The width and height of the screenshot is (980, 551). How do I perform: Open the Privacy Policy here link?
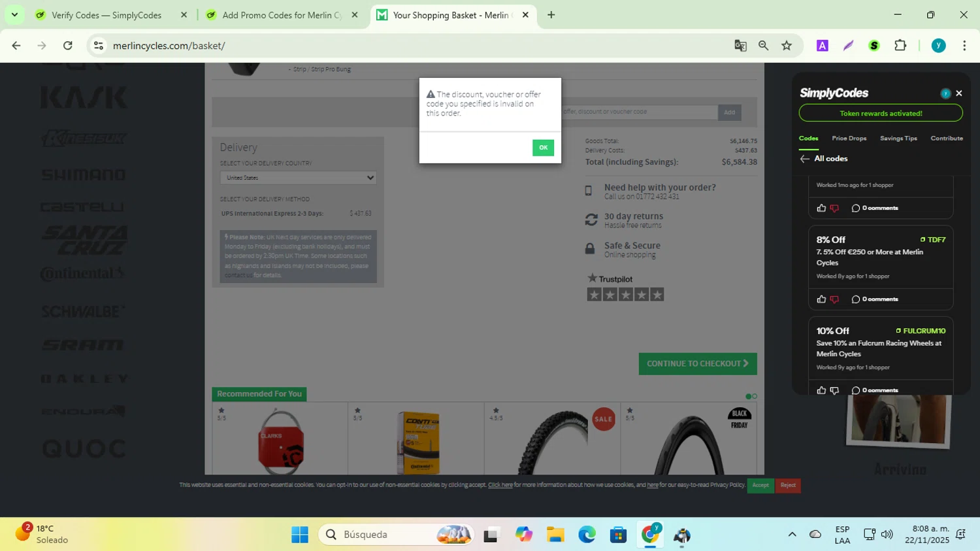[653, 485]
